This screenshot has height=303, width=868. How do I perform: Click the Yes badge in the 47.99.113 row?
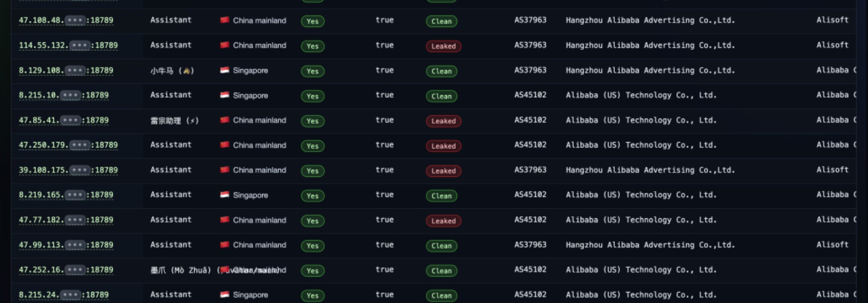tap(312, 246)
